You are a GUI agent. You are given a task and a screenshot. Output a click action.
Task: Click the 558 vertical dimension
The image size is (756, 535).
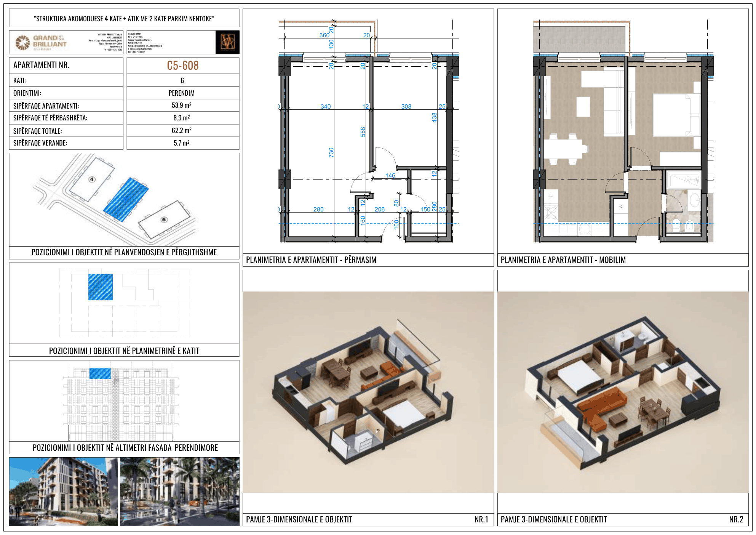tap(363, 132)
